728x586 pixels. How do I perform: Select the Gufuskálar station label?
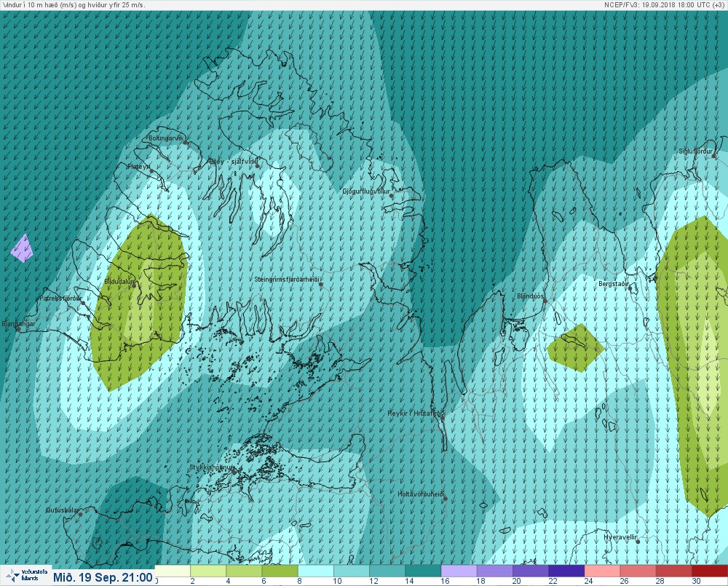click(x=62, y=510)
